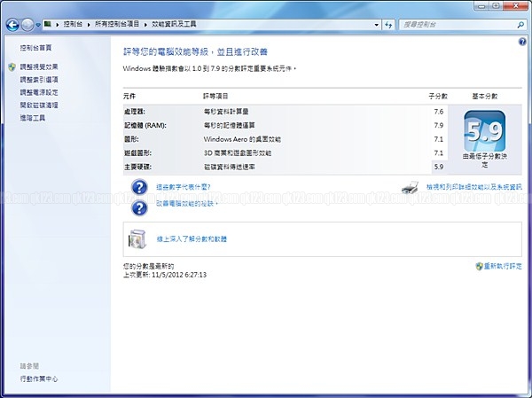The width and height of the screenshot is (532, 398).
Task: Click the 上次更新 11/5/2012 timestamp text
Action: tap(165, 275)
